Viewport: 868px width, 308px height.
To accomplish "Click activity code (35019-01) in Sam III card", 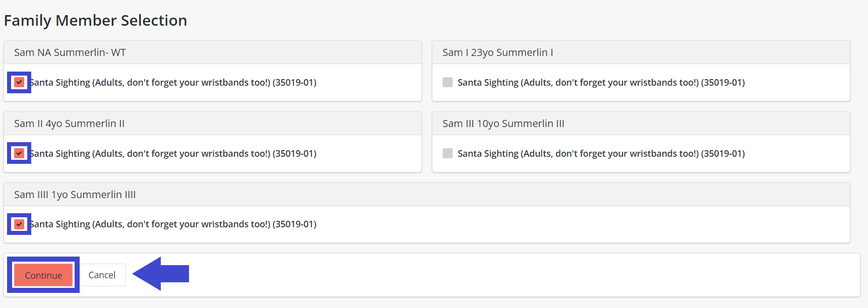I will coord(722,154).
